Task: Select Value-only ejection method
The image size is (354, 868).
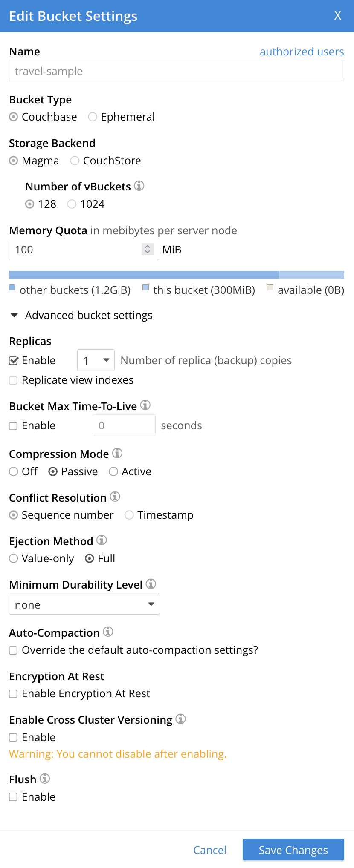Action: (14, 558)
